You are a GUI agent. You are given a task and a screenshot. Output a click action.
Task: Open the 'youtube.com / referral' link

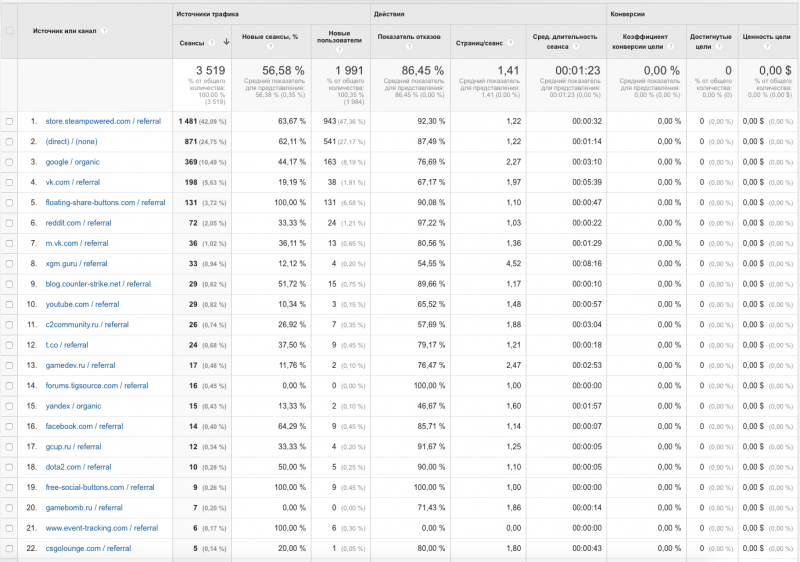click(x=82, y=304)
